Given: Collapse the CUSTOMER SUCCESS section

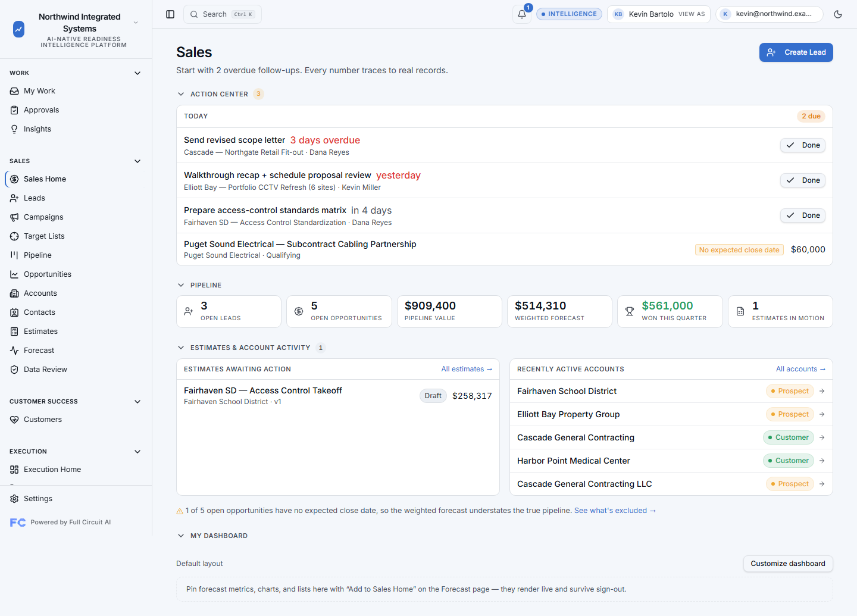Looking at the screenshot, I should pyautogui.click(x=137, y=402).
